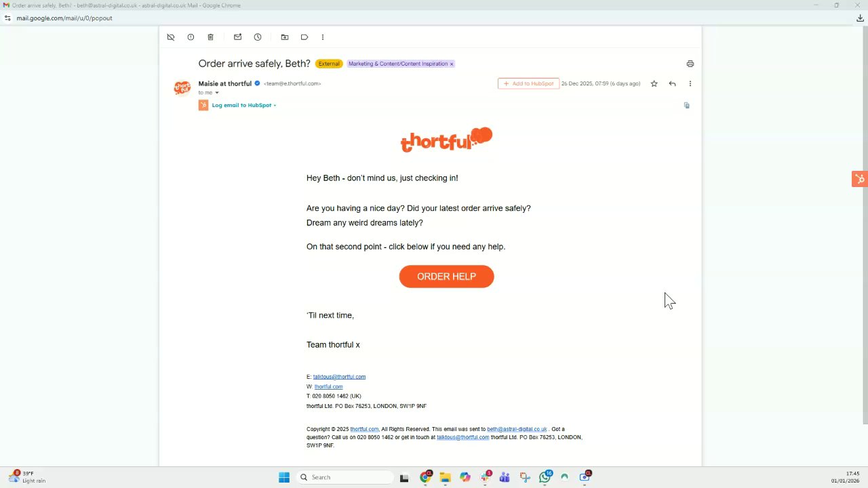Report this email as spam
Screen dimensions: 868x488
(191, 37)
